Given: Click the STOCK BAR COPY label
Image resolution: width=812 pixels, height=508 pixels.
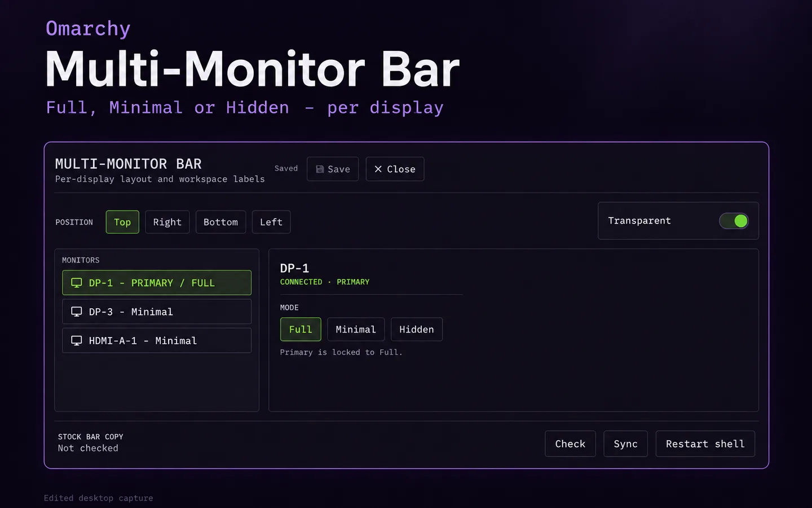Looking at the screenshot, I should [90, 437].
